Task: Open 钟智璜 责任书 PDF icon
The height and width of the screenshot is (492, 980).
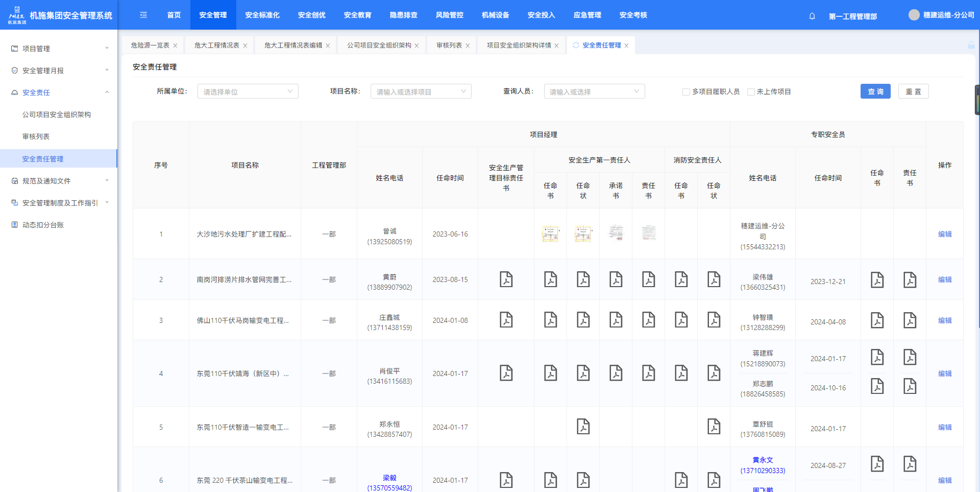Action: (x=910, y=320)
